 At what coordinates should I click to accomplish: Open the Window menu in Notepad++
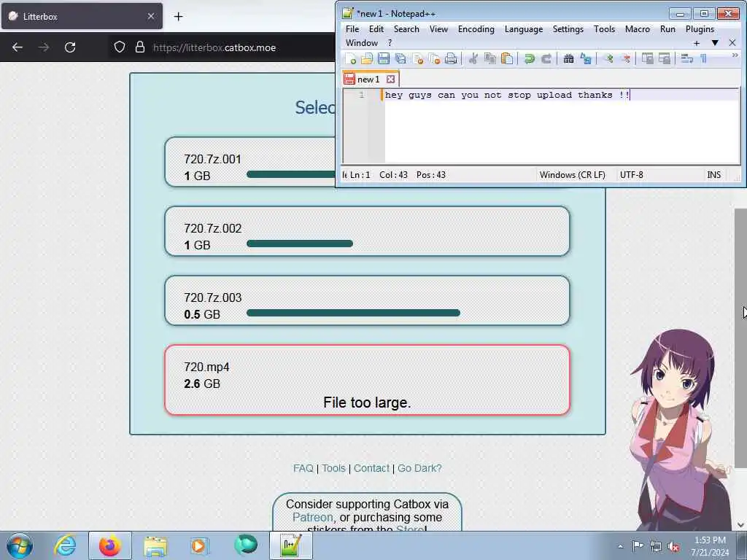(362, 43)
